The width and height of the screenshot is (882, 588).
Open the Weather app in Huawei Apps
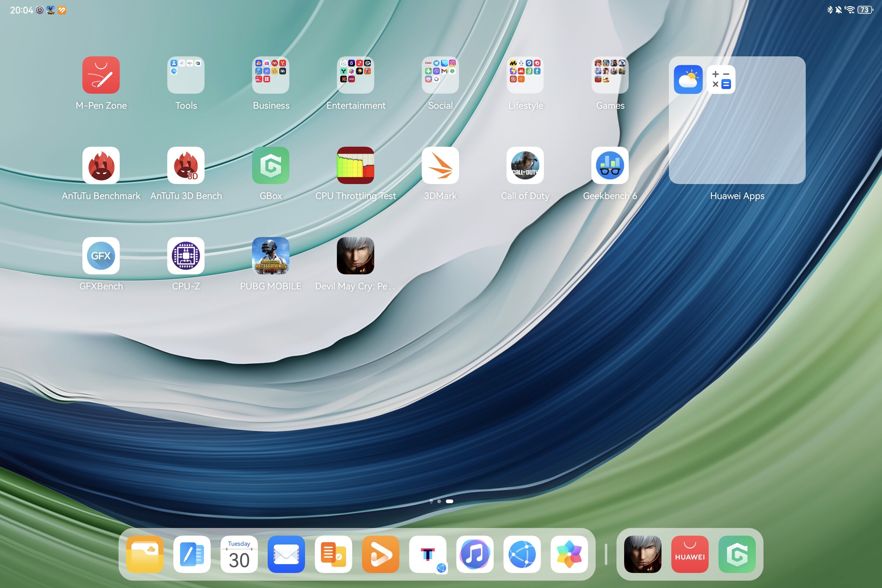(688, 80)
